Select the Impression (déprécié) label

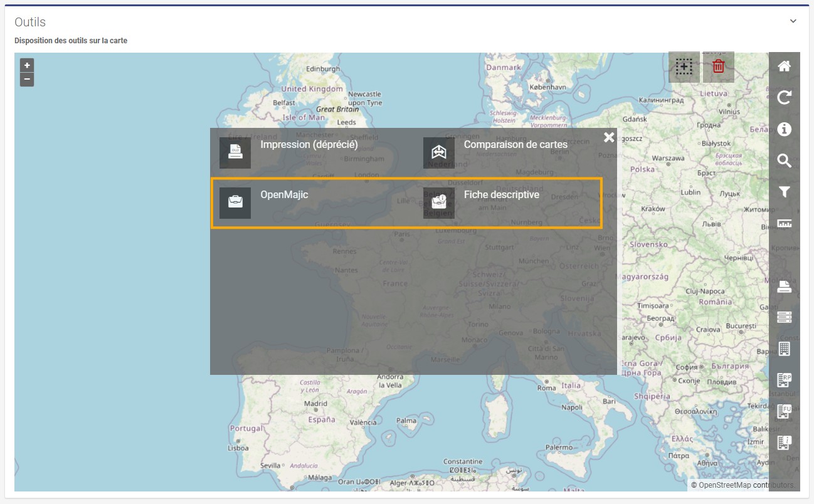click(309, 144)
